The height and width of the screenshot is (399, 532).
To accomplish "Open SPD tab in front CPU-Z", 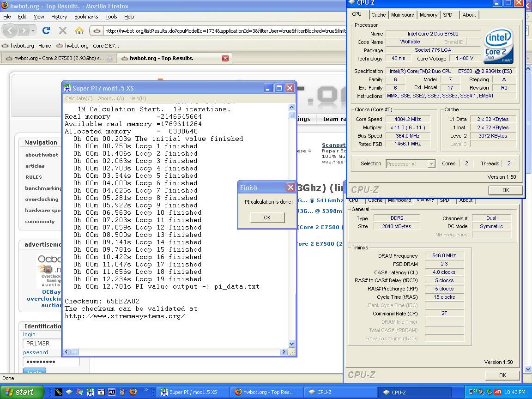I will [x=447, y=15].
